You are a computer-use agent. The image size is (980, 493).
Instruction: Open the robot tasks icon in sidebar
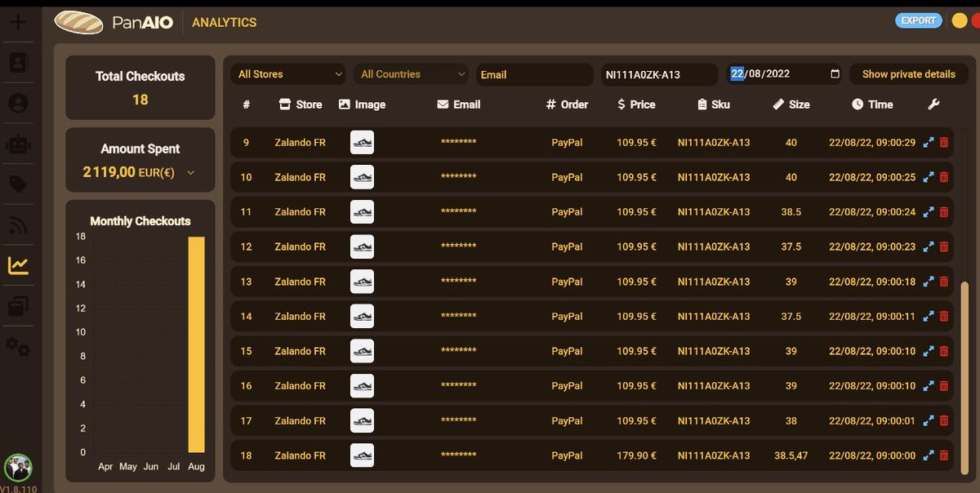17,144
